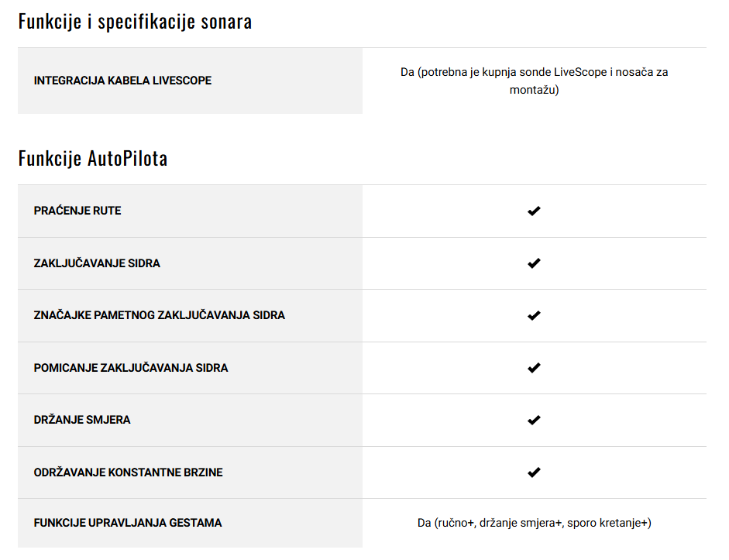729x560 pixels.
Task: Click the Funkcije AutoPilota heading
Action: [92, 159]
